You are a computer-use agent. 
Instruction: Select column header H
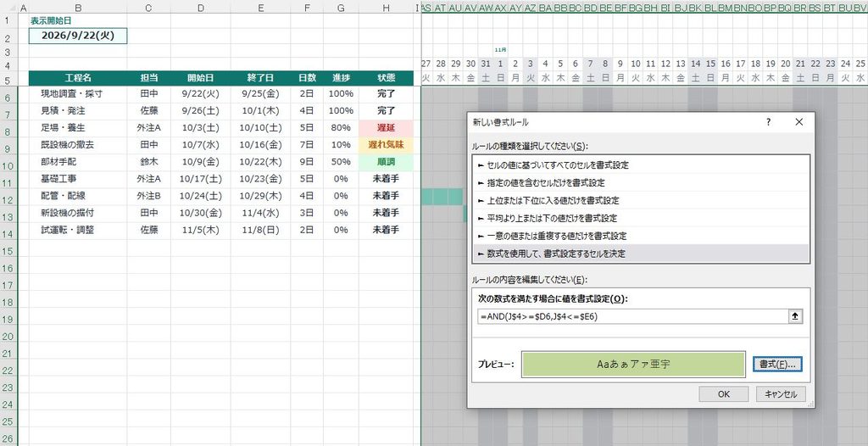(386, 8)
